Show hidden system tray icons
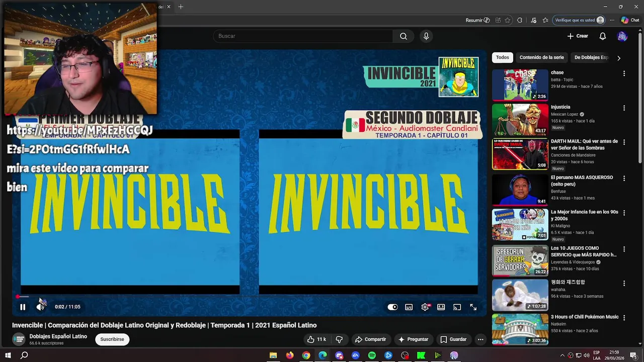 [562, 355]
